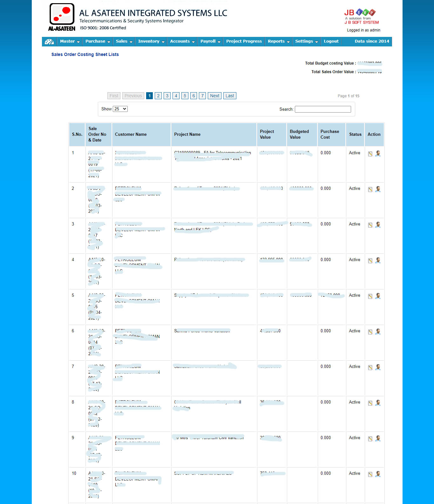Viewport: 434px width, 504px height.
Task: Open the dashboard speedometer icon in navbar
Action: (x=49, y=42)
